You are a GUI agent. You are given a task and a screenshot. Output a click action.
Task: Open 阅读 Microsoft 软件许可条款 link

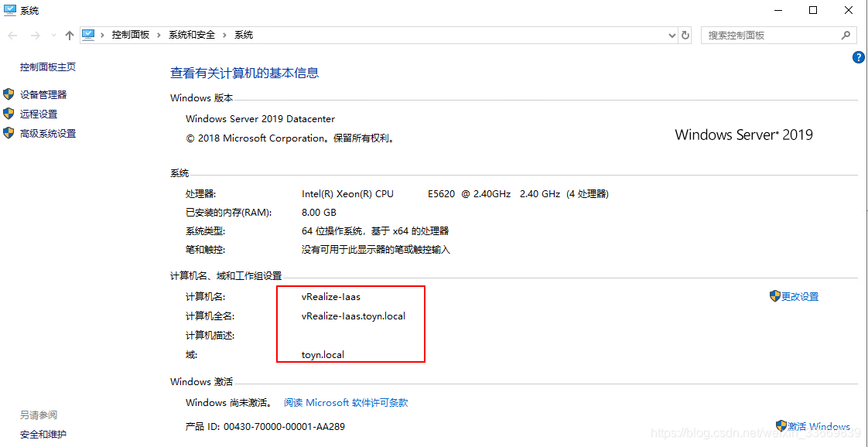[x=346, y=403]
